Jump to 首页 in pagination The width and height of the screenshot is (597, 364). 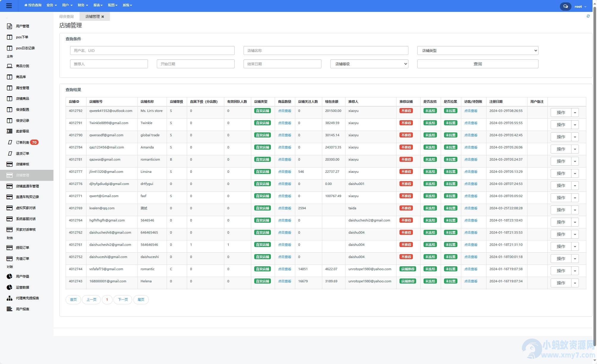tap(73, 300)
